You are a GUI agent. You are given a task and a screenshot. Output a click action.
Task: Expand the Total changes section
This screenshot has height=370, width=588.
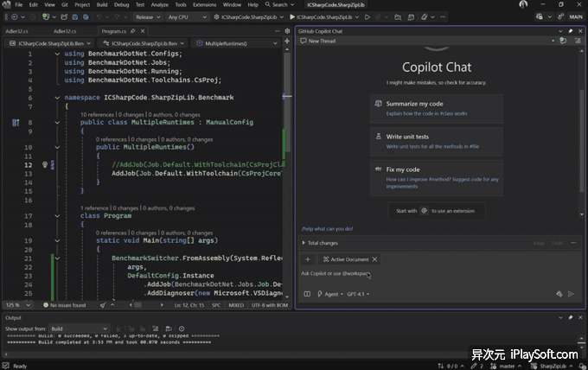[304, 243]
